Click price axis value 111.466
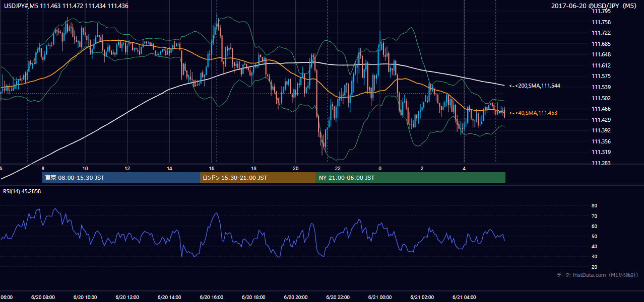This screenshot has width=644, height=302. 601,109
